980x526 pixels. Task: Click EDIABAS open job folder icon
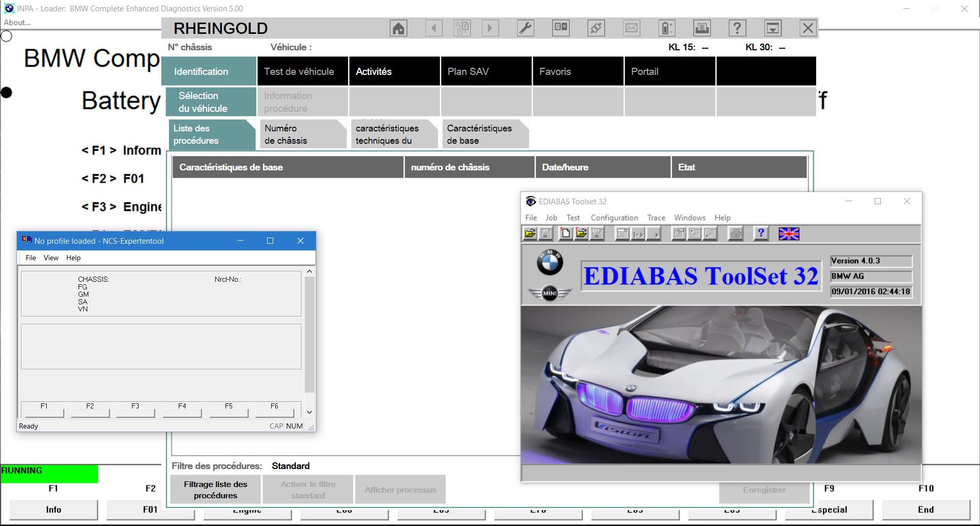[x=581, y=234]
